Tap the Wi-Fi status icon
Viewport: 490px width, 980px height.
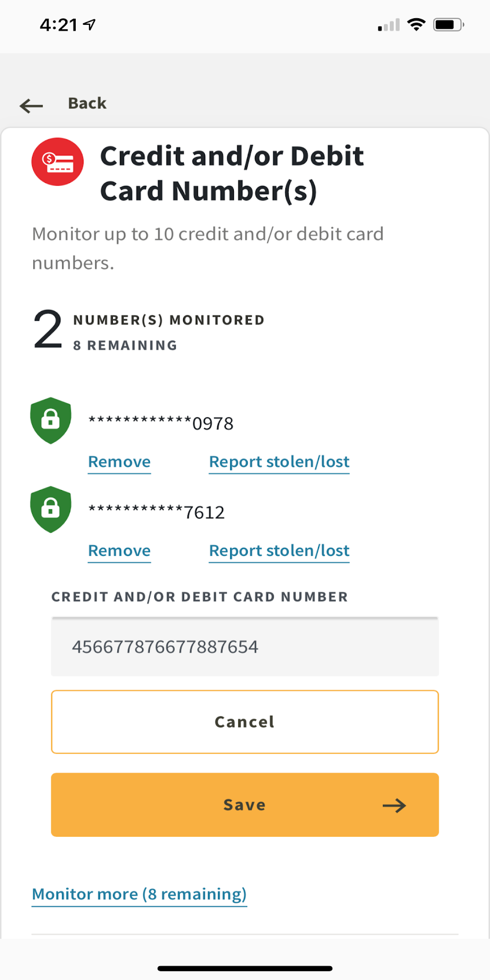point(416,24)
